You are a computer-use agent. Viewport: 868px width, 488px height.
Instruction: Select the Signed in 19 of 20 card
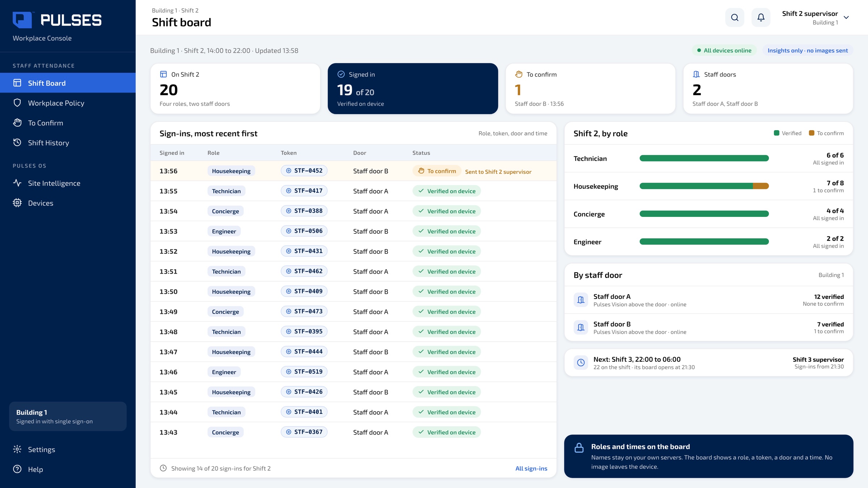(413, 89)
